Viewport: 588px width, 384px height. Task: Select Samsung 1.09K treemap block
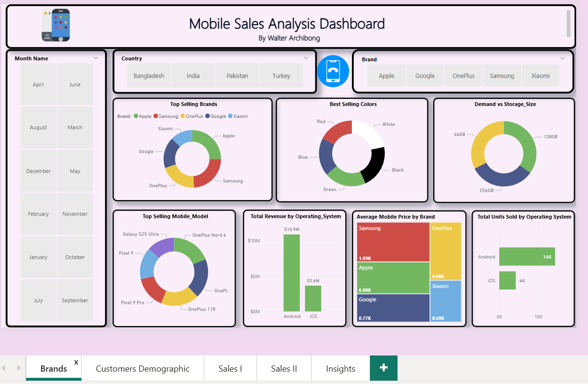tap(393, 242)
